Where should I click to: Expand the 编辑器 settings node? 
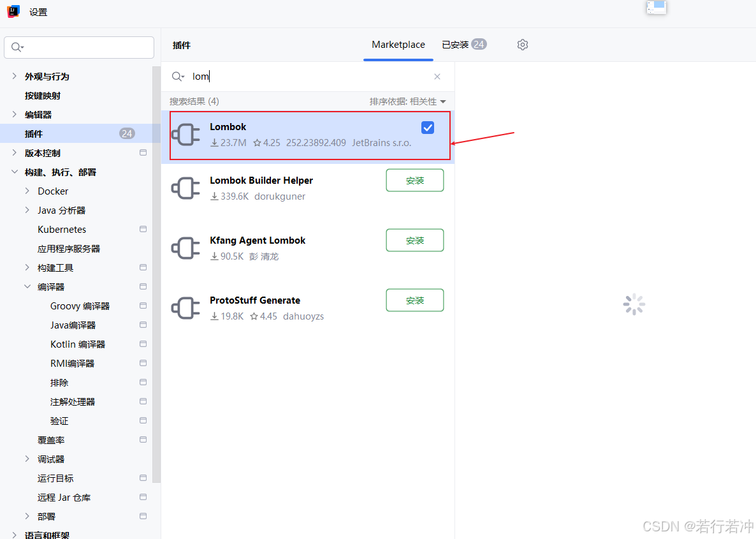[x=15, y=114]
